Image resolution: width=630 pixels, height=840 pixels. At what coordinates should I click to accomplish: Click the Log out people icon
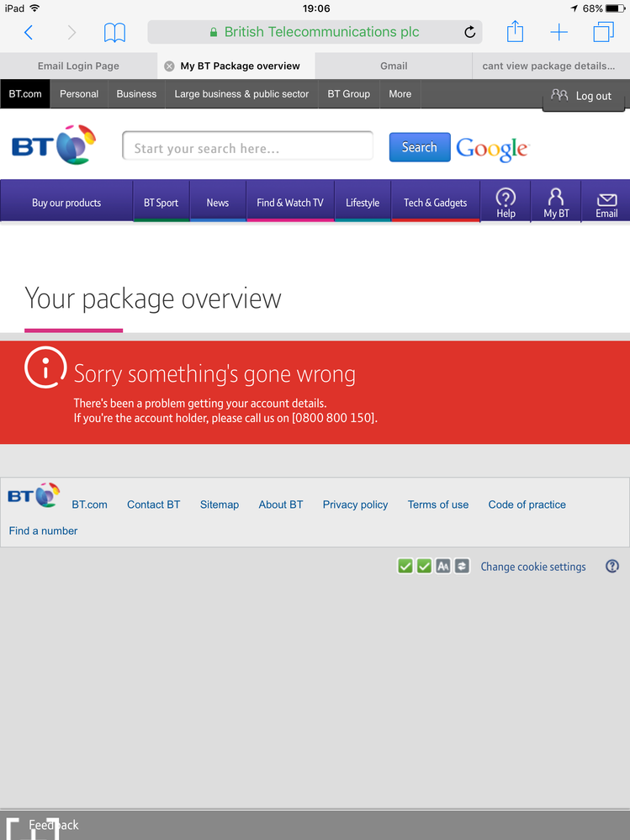559,95
